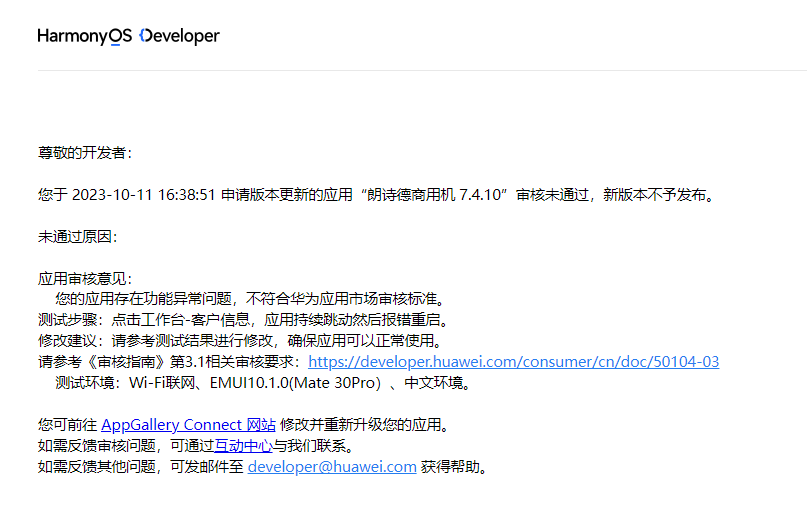Click the app name 朗诗德商用机 7.4.10

(434, 195)
